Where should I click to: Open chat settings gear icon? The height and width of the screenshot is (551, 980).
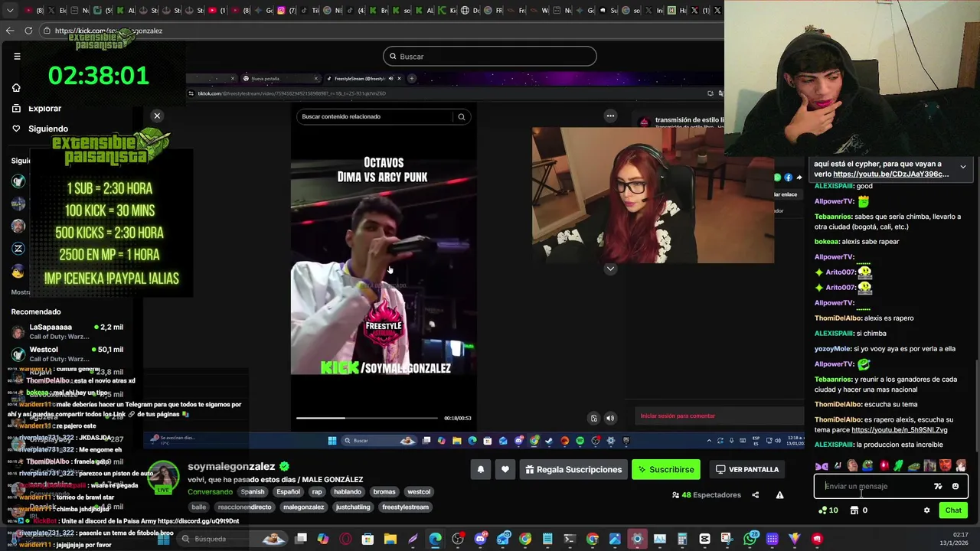(926, 510)
